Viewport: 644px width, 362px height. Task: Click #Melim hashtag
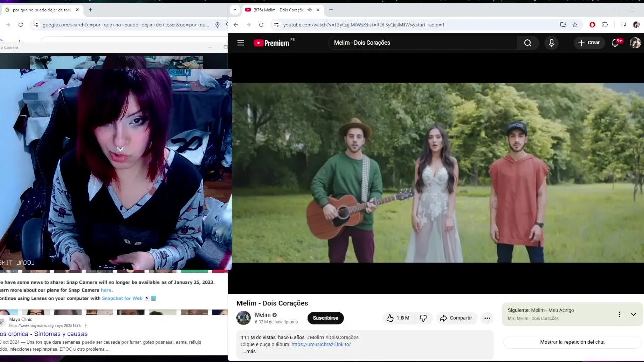315,337
